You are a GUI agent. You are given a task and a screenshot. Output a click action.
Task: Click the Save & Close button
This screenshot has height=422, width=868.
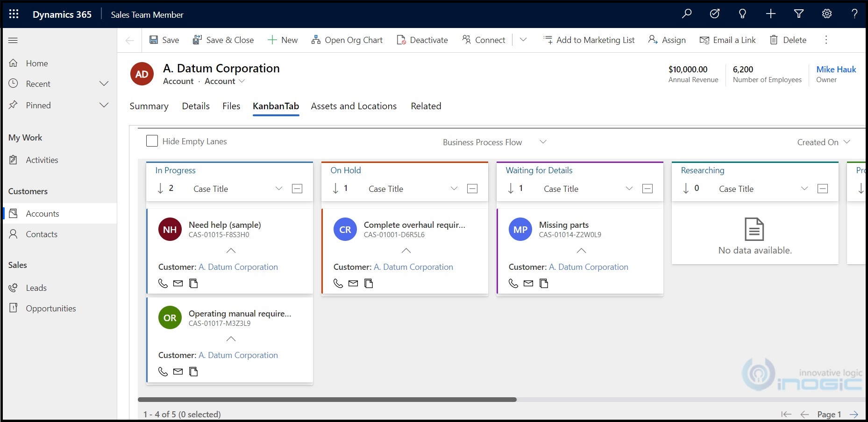coord(223,40)
